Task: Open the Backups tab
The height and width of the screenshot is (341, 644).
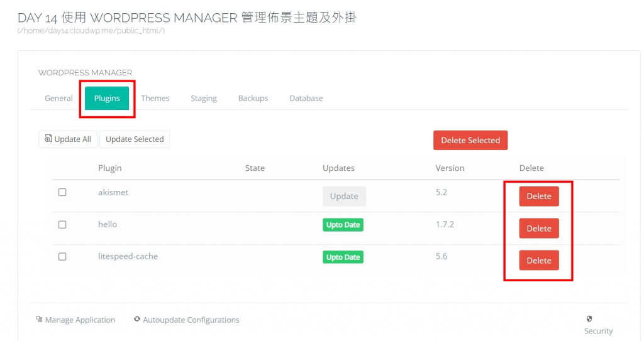Action: [x=253, y=98]
